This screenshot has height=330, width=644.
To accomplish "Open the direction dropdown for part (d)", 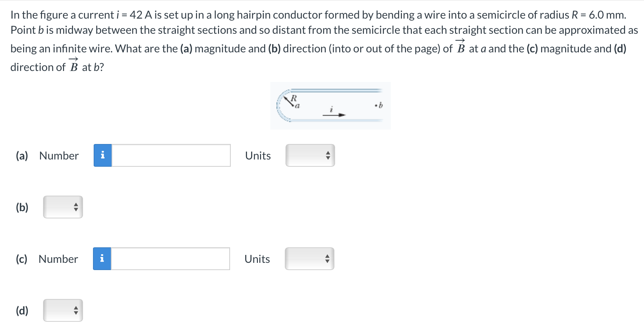I will (x=63, y=310).
